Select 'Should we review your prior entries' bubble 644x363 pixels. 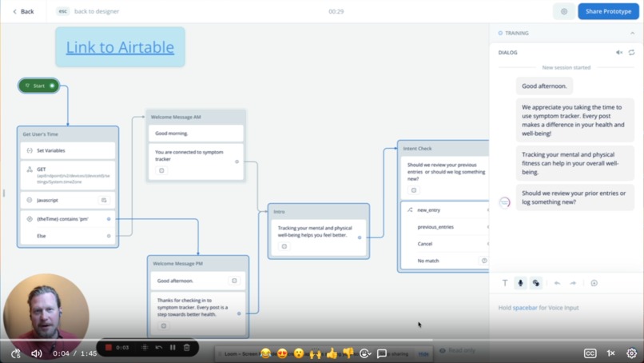[575, 197]
